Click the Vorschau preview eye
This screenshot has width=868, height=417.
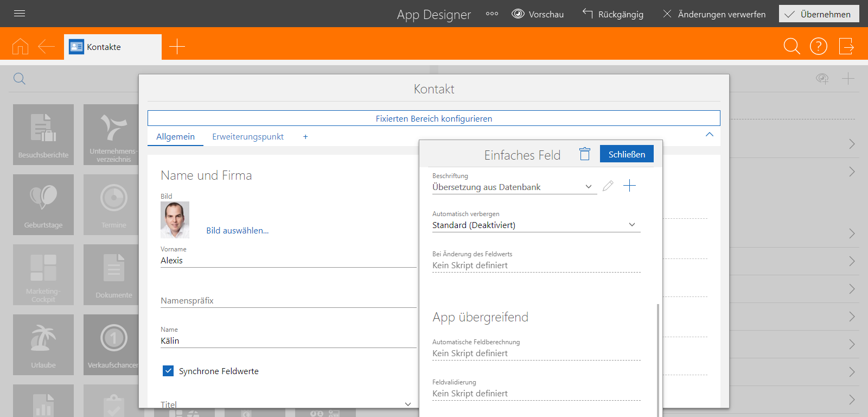pyautogui.click(x=538, y=14)
